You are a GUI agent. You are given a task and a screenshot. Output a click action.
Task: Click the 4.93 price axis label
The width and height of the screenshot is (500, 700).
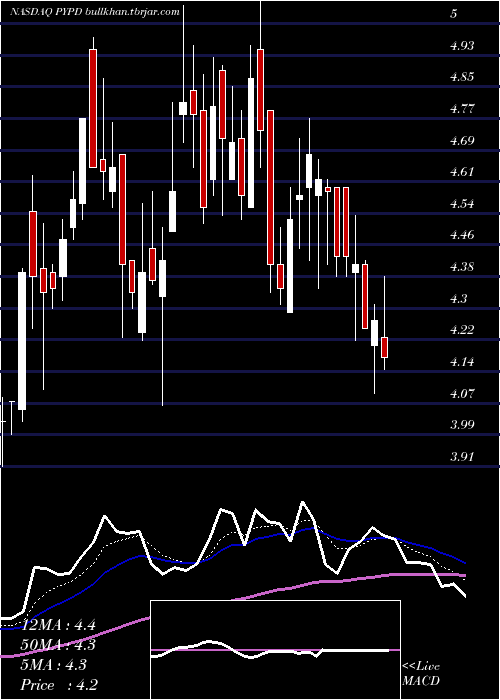click(462, 45)
